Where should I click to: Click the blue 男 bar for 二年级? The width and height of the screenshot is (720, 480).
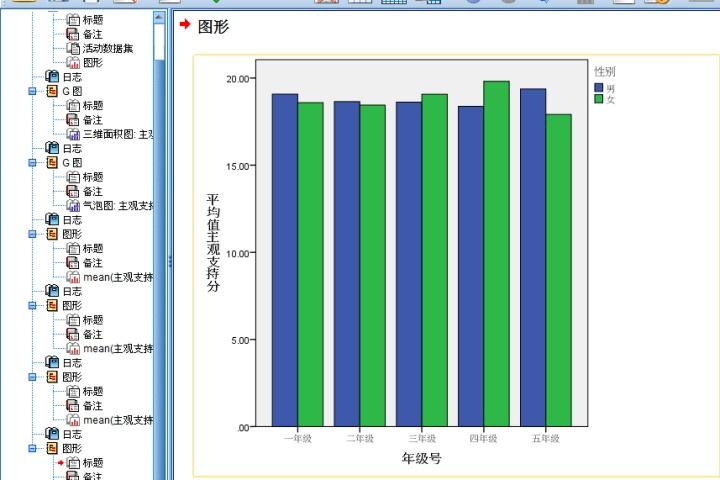347,264
